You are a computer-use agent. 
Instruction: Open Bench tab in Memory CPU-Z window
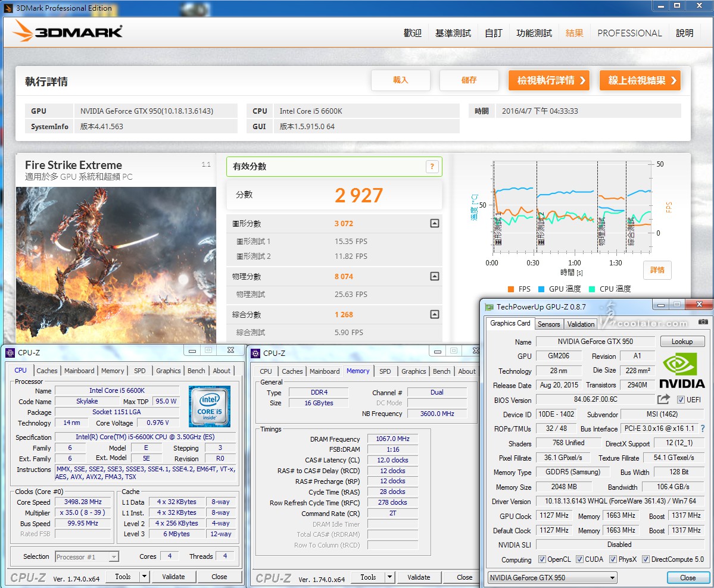[x=442, y=371]
